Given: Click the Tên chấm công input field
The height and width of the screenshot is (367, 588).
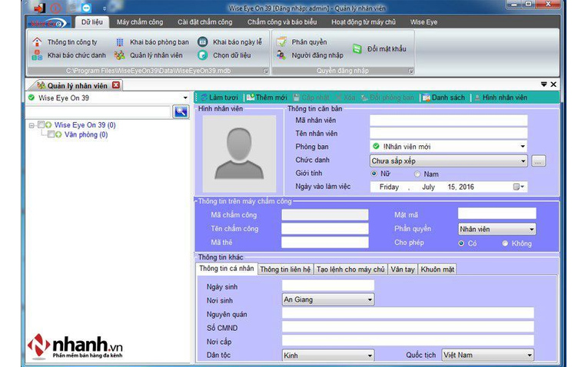Looking at the screenshot, I should coord(325,229).
